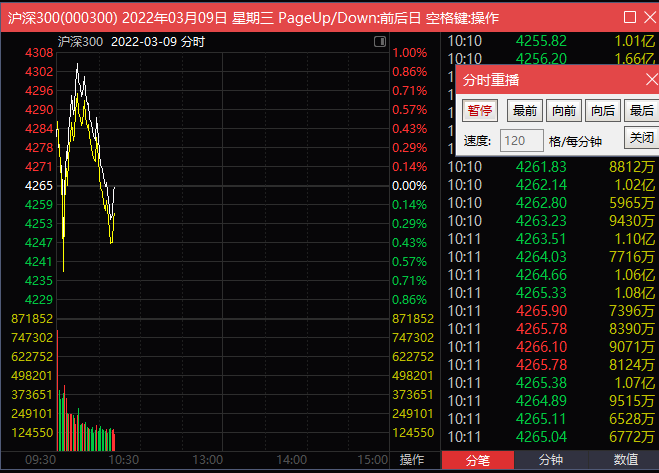Screen dimensions: 659x473
Task: Switch to the 数值 tab
Action: [x=624, y=460]
